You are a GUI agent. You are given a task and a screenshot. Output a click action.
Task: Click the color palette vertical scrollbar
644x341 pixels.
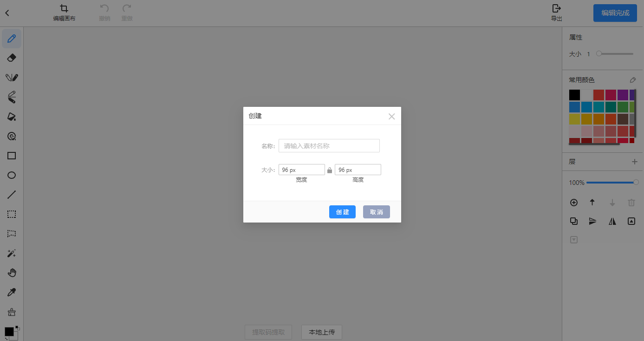pos(635,113)
